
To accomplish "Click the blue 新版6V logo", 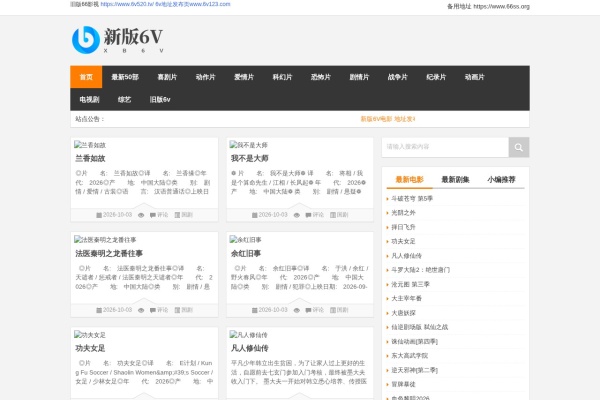I will [117, 40].
